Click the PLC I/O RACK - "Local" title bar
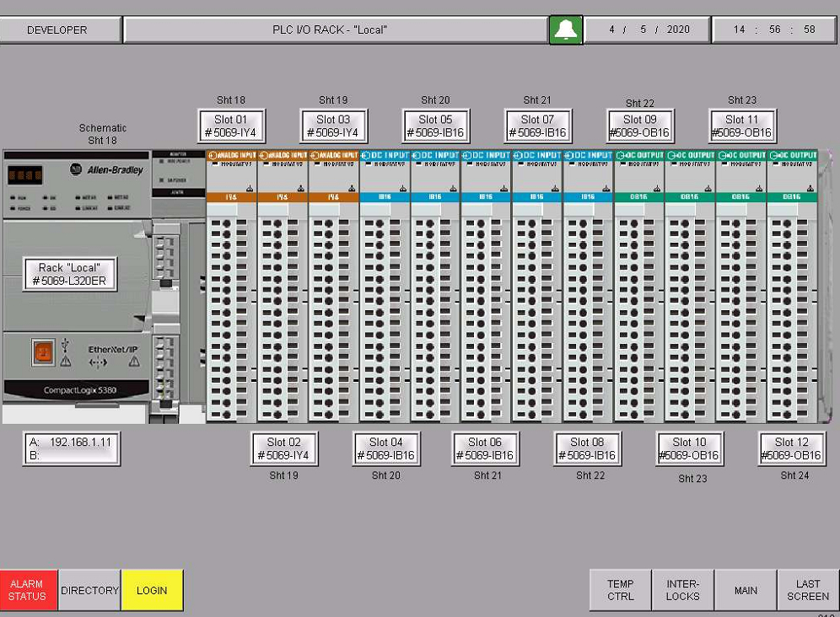 tap(336, 30)
